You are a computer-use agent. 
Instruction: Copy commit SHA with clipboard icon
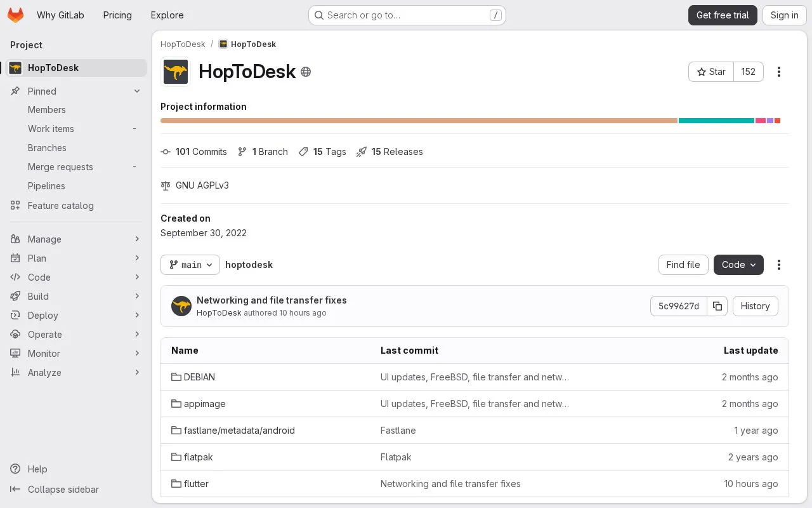[717, 306]
